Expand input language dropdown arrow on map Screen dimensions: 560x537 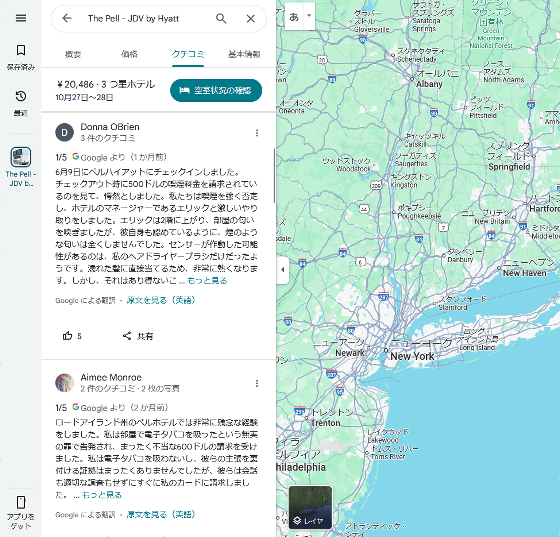309,16
